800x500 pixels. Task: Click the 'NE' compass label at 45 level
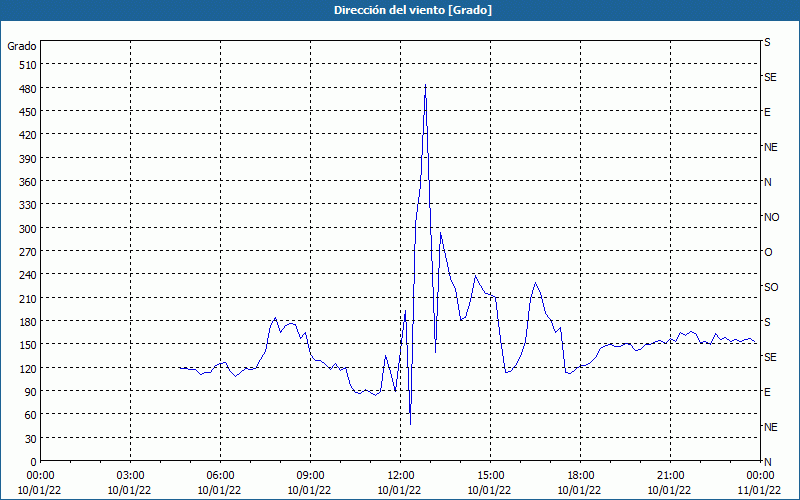(x=770, y=427)
